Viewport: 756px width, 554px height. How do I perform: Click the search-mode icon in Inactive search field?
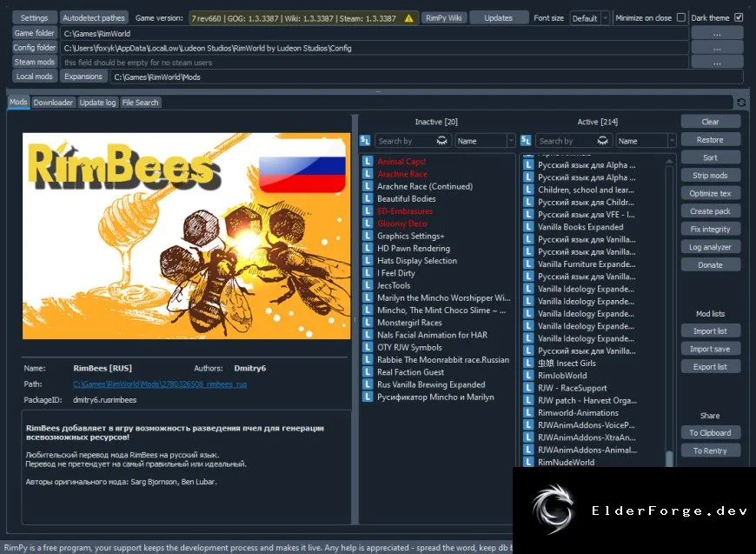pos(441,140)
